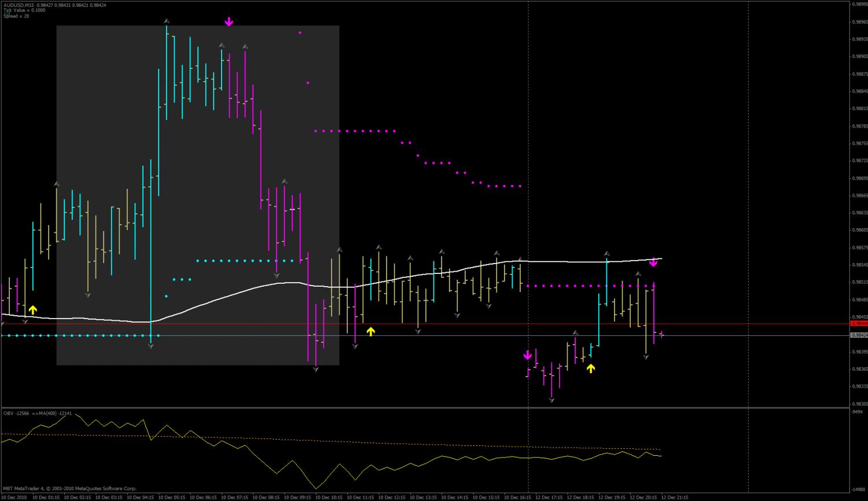The height and width of the screenshot is (501, 868).
Task: Click the -9494 value on the OBV scale
Action: pos(857,412)
